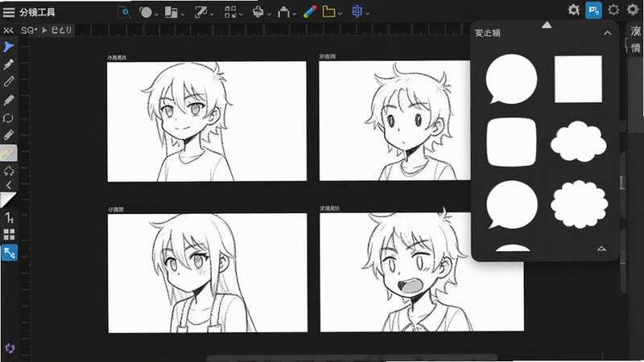644x362 pixels.
Task: Select the marker tool above the lasso tool
Action: 9,100
